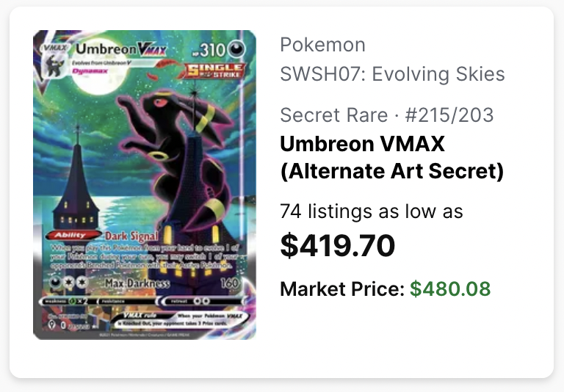This screenshot has height=392, width=564.
Task: Click the Darkness energy type symbol beside 310 HP
Action: [236, 49]
